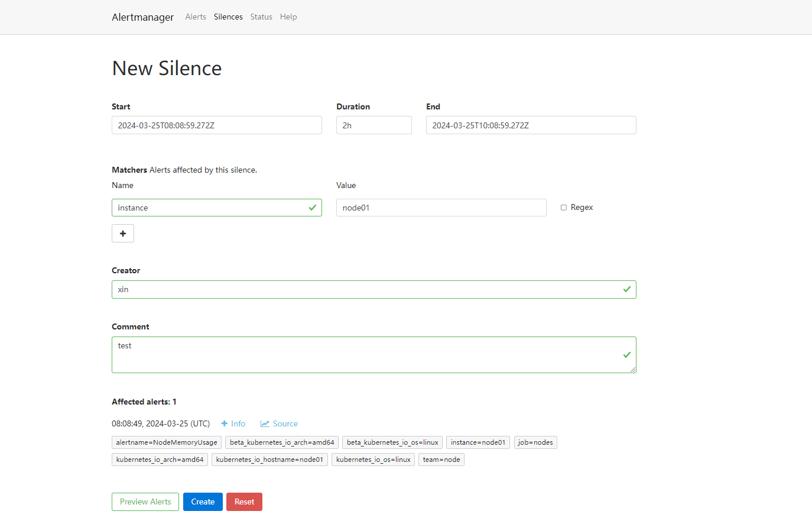Open the Status page
Image resolution: width=812 pixels, height=524 pixels.
261,17
